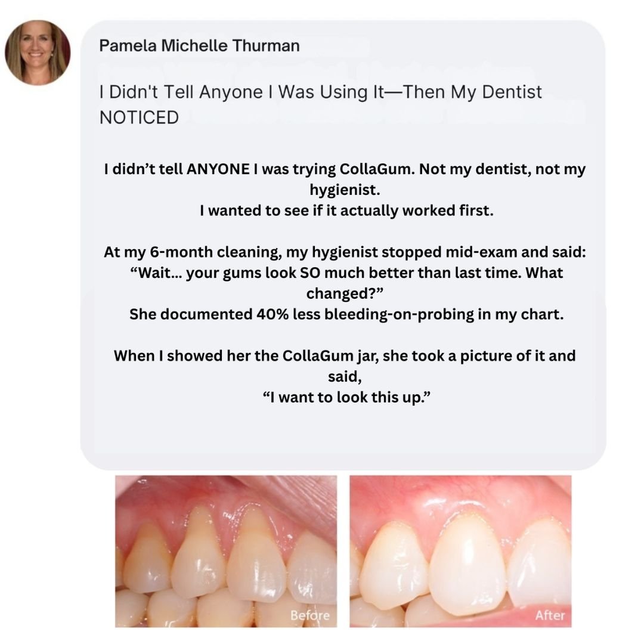The height and width of the screenshot is (644, 644).
Task: Click the 'Before' label on the left photo
Action: click(309, 615)
